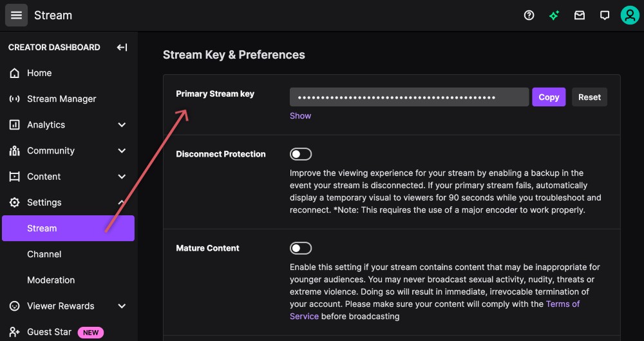Copy the primary stream key
Screen dimensions: 644x341
[x=549, y=97]
